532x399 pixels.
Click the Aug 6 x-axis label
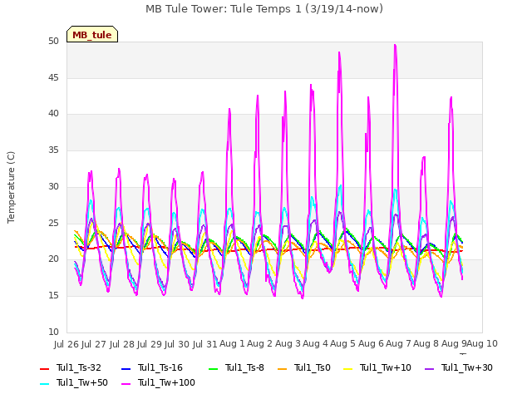pos(371,343)
